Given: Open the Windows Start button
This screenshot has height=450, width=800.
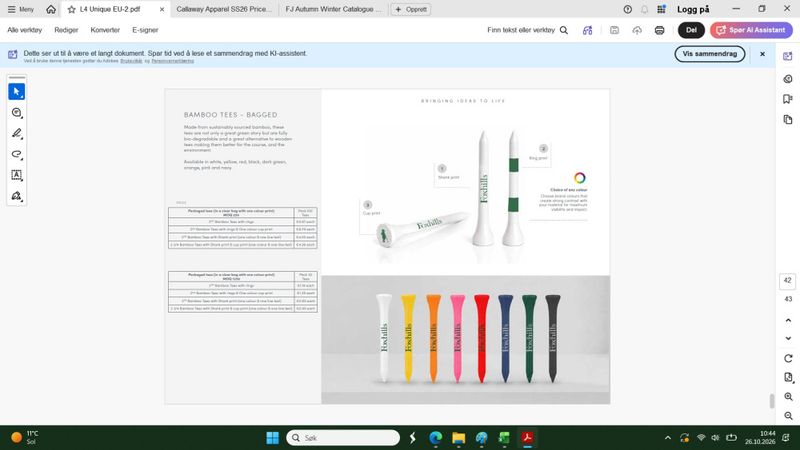Looking at the screenshot, I should click(x=273, y=438).
